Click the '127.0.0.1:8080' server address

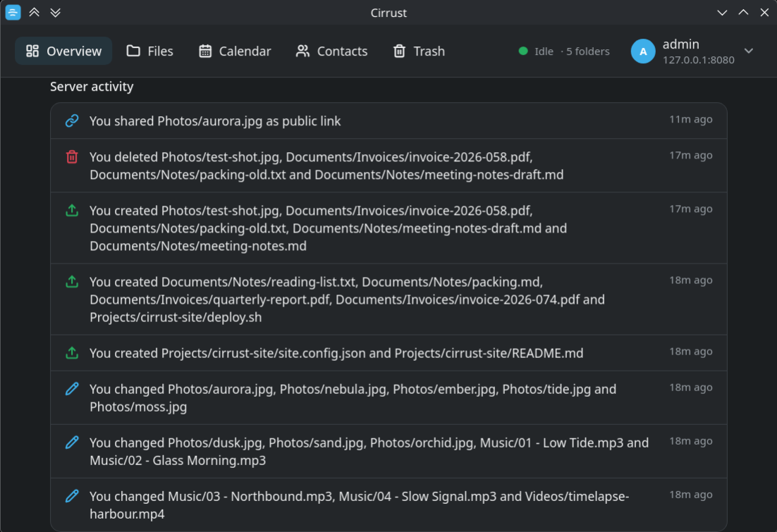[699, 60]
